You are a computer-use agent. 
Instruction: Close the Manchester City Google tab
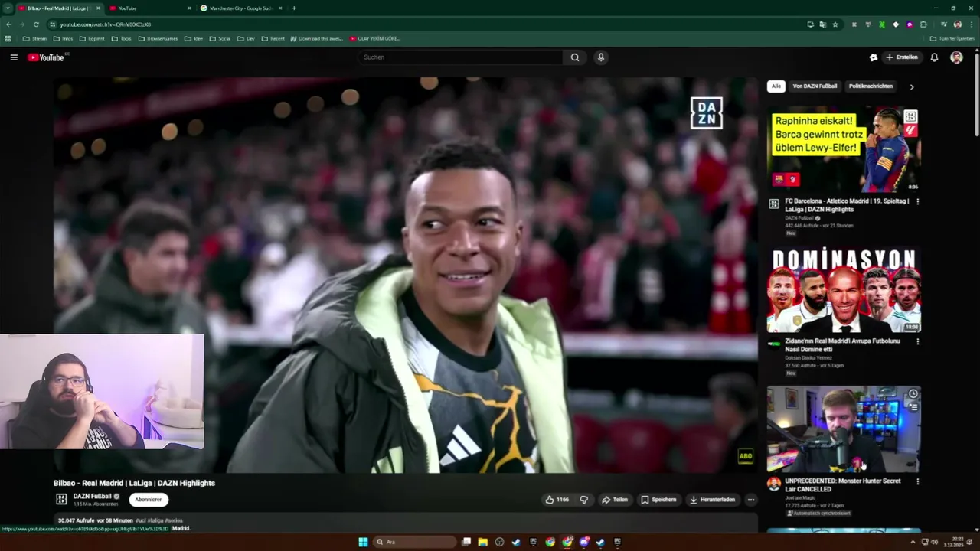coord(280,8)
